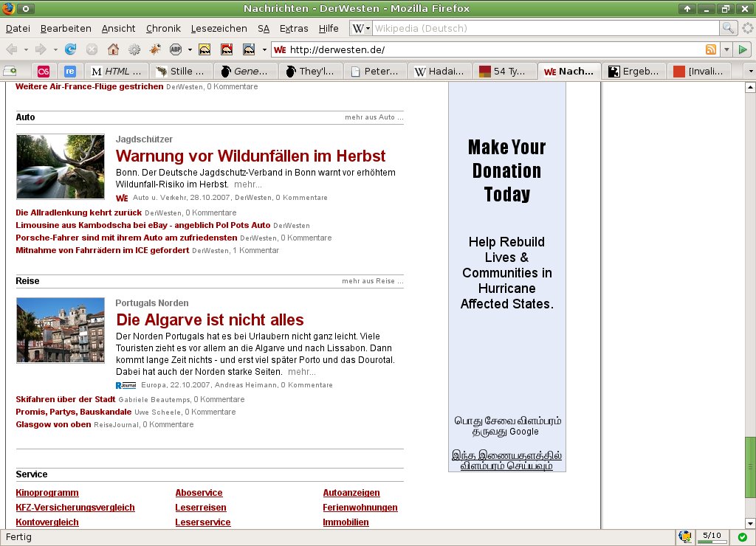Click the search magnifier icon
Viewport: 756px width, 546px height.
point(727,28)
